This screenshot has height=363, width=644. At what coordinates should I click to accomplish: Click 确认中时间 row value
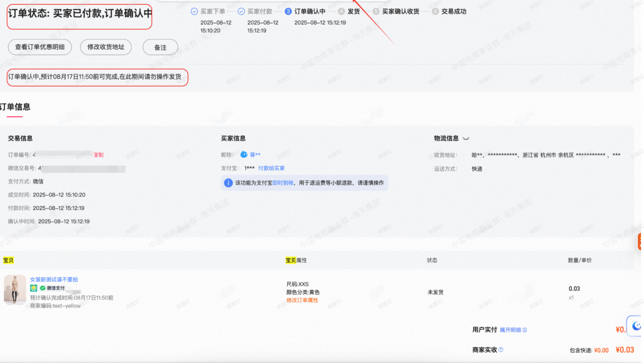click(64, 221)
